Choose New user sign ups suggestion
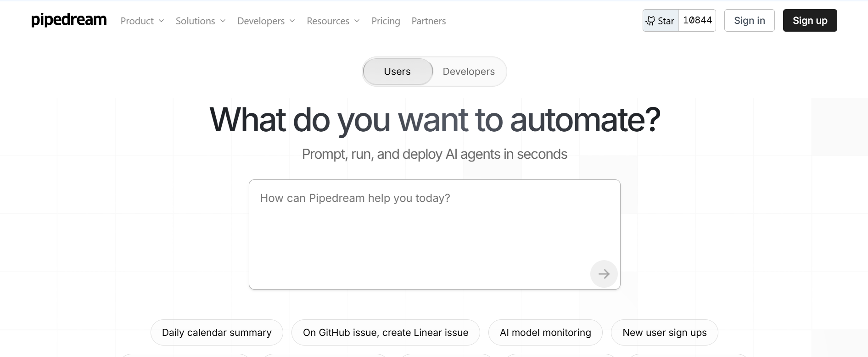 pos(664,333)
